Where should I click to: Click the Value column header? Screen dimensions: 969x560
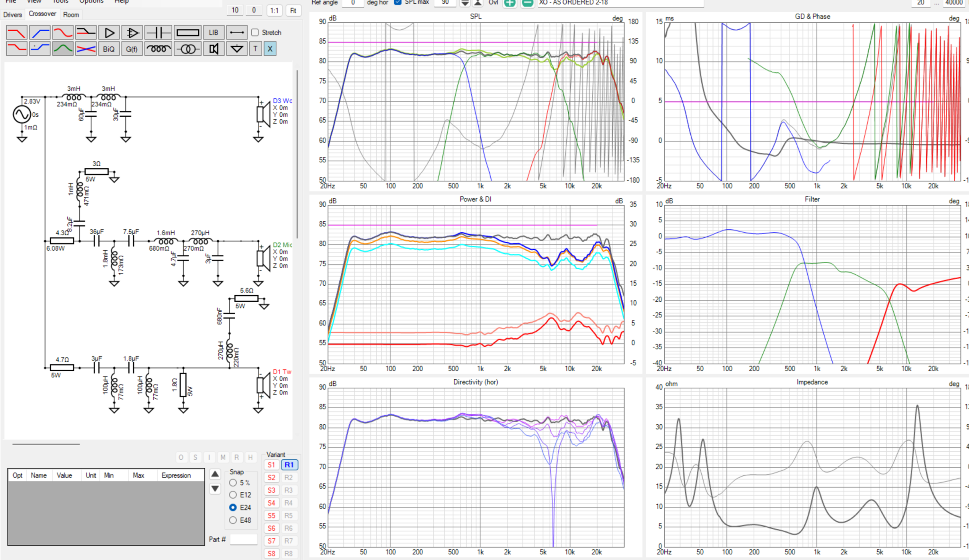64,475
